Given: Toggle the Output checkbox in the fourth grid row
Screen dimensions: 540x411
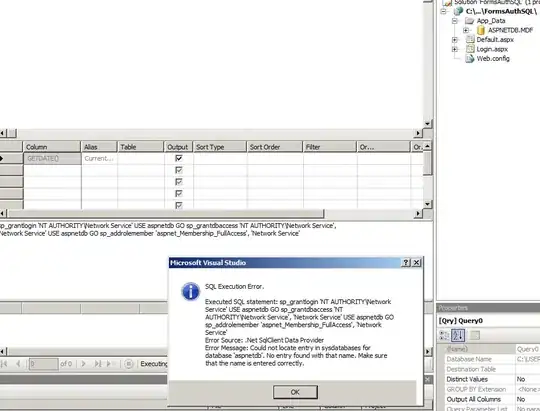Looking at the screenshot, I should 179,193.
